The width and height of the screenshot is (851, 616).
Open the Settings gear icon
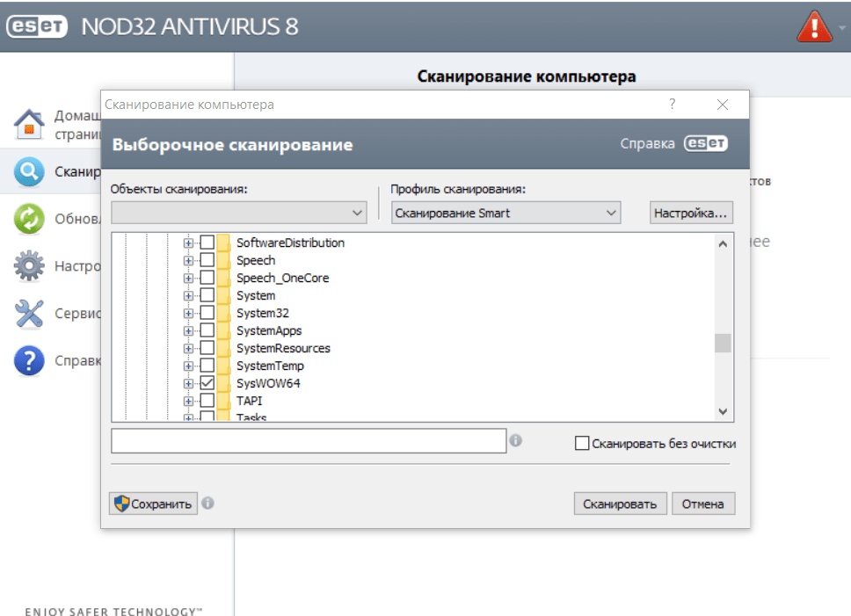tap(29, 265)
